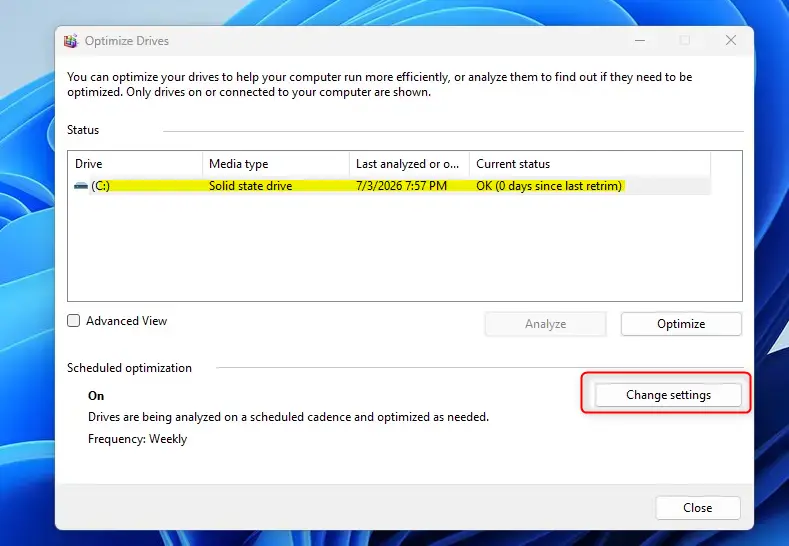
Task: Click the Last analyzed or optimized column header
Action: [410, 164]
